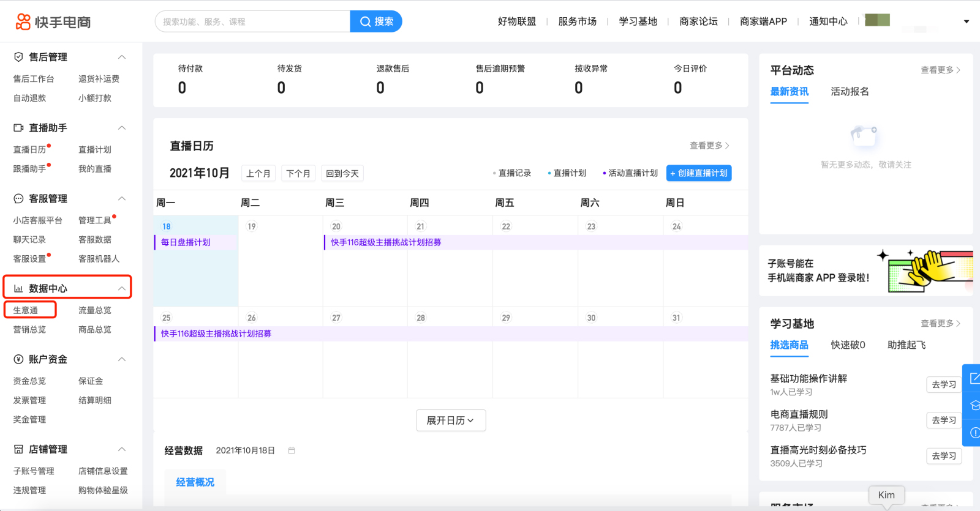Screen dimensions: 980x511
Task: Switch to 快速破0 tab
Action: point(848,345)
